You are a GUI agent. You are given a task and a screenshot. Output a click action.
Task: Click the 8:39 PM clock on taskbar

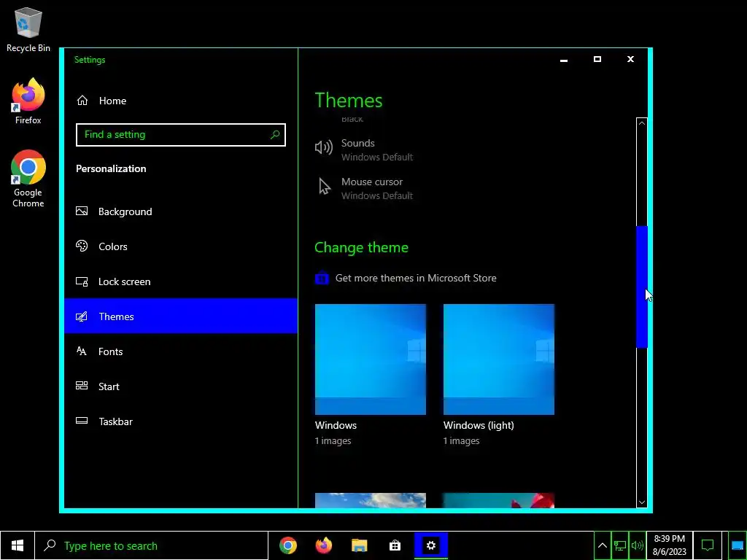pos(670,545)
